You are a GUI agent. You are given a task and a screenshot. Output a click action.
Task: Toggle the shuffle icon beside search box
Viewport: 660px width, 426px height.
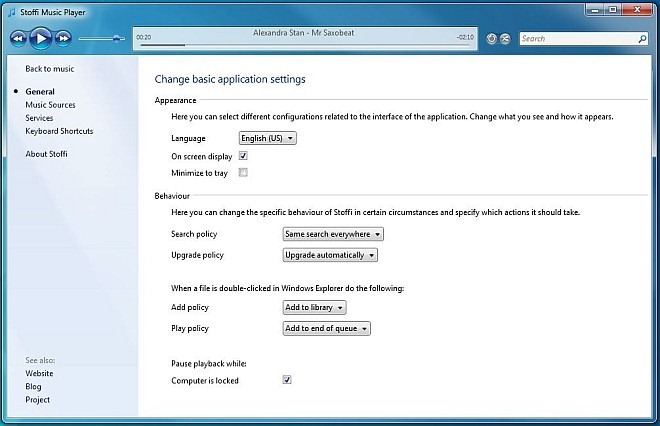pyautogui.click(x=505, y=39)
